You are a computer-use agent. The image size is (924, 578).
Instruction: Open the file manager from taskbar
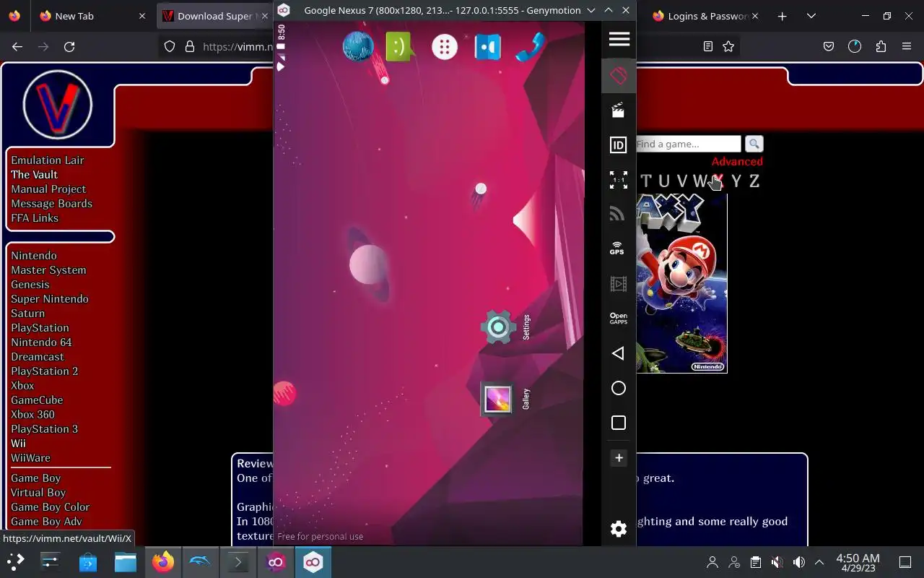point(126,561)
